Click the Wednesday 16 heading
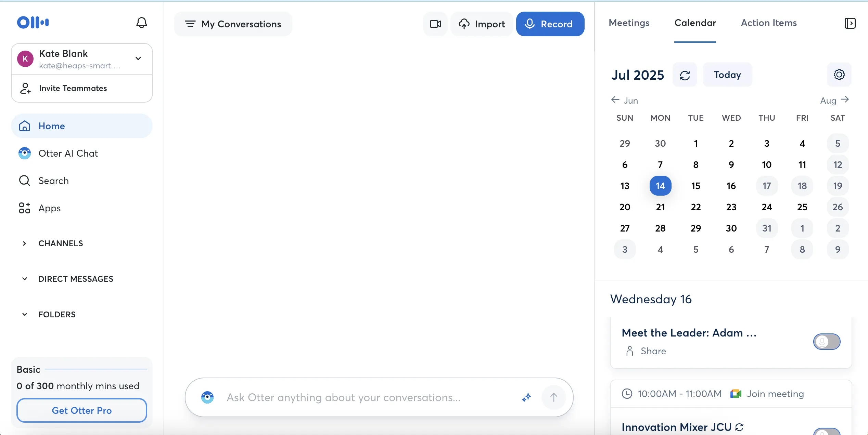 click(x=651, y=299)
